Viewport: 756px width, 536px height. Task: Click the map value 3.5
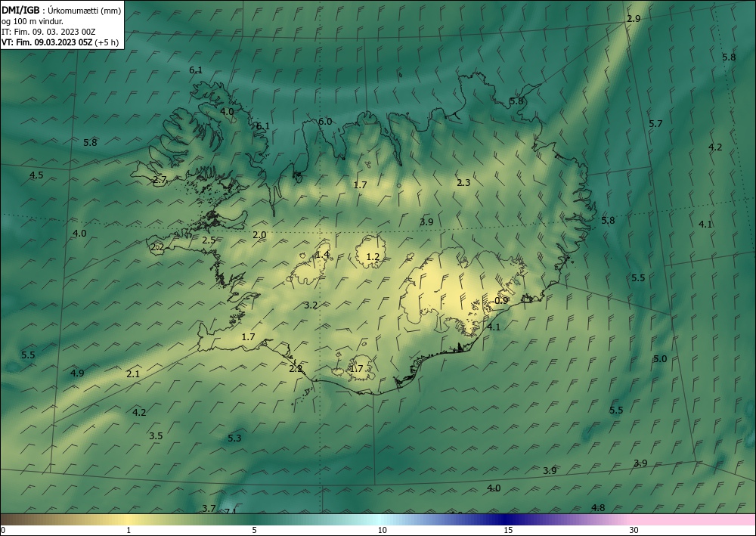[x=155, y=436]
